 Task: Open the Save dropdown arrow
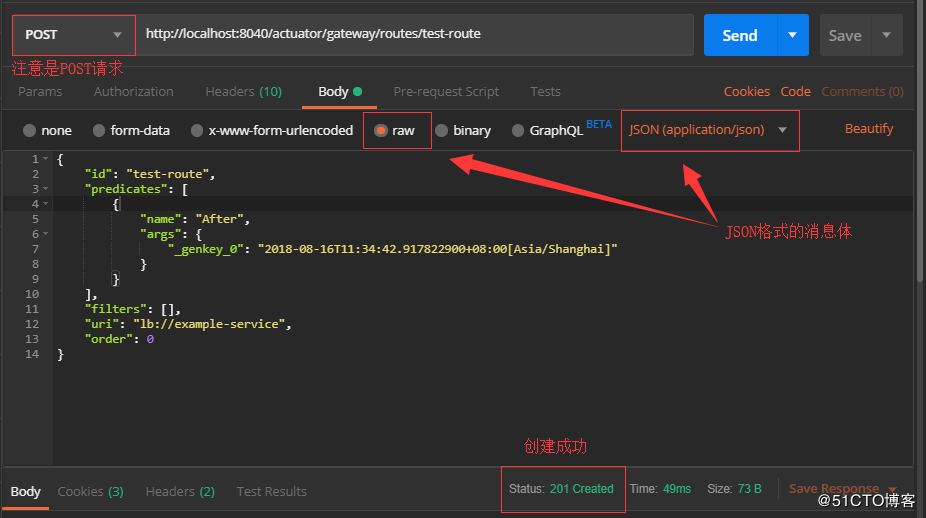point(886,35)
